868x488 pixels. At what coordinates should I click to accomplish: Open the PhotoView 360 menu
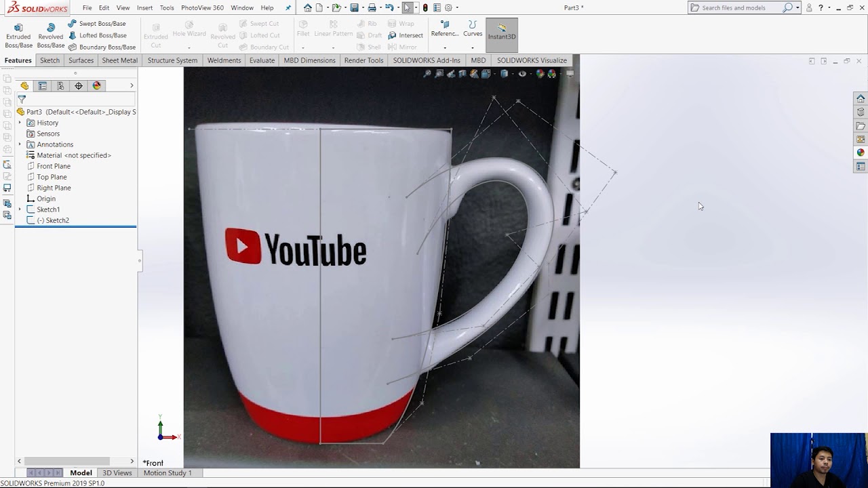202,7
